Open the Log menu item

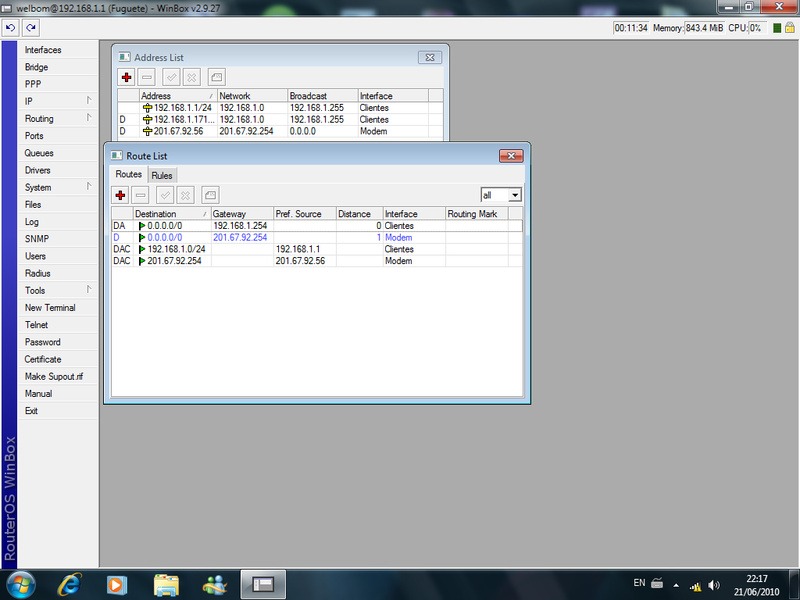58,221
